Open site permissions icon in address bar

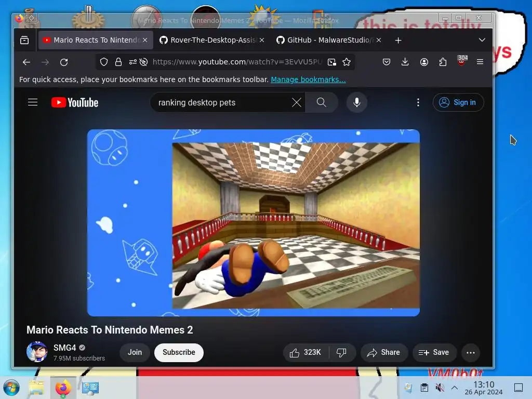(132, 62)
